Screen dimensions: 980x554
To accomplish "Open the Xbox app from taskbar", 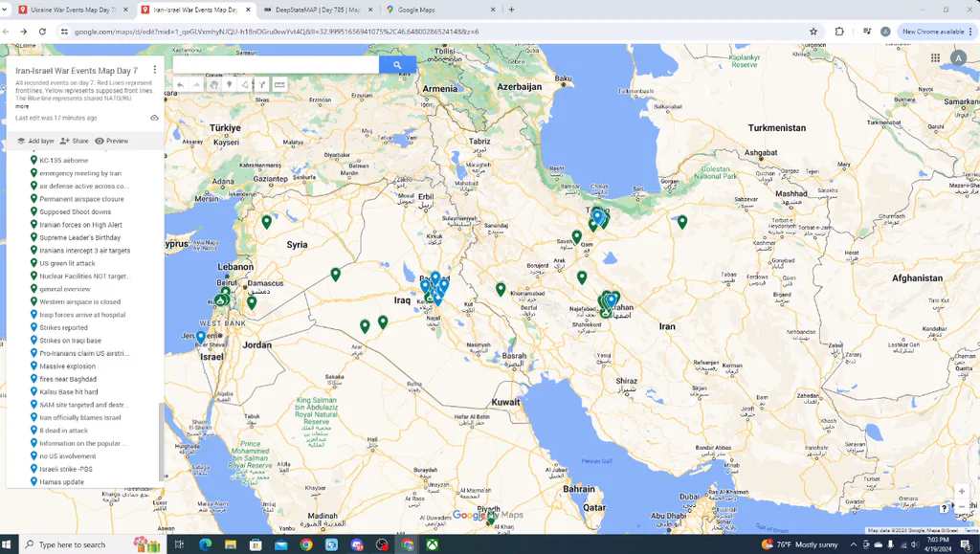I will (x=432, y=544).
